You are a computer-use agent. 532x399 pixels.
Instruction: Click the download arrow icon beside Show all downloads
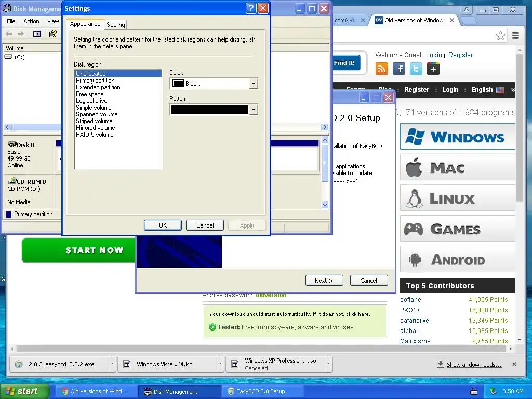(x=441, y=364)
